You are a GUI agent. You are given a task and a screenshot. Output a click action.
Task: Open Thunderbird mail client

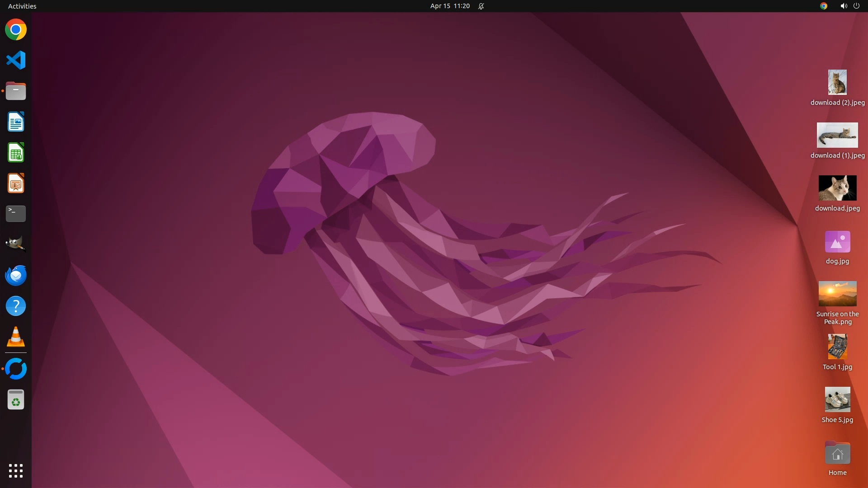(16, 275)
